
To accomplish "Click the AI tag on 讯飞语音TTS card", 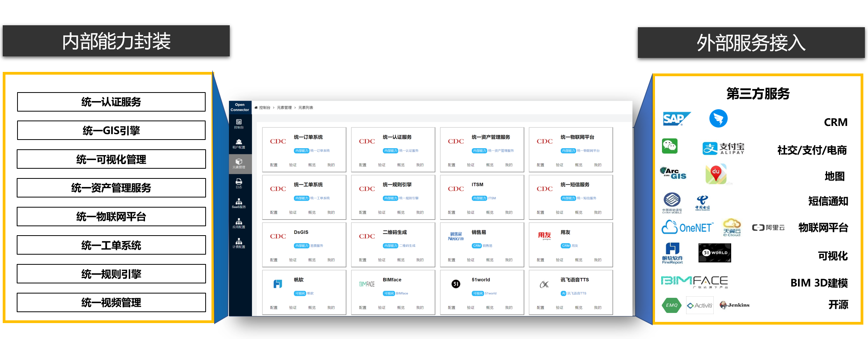I will click(563, 294).
